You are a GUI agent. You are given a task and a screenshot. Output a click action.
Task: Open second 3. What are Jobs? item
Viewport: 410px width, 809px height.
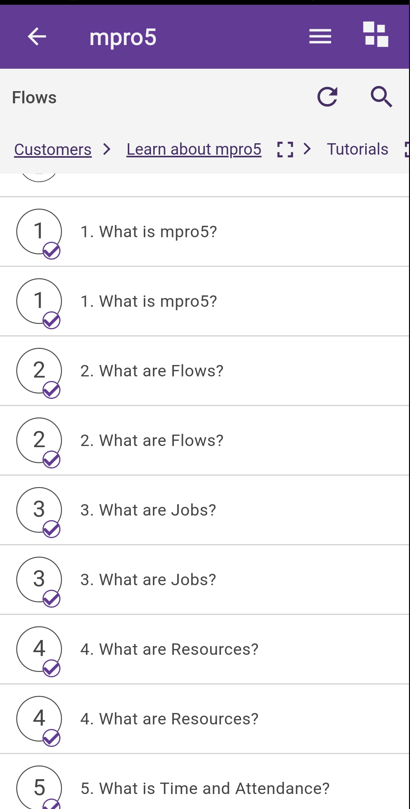coord(205,579)
